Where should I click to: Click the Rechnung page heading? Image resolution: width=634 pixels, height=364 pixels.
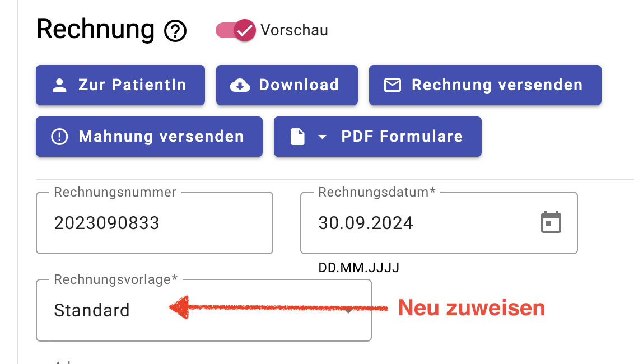point(95,30)
